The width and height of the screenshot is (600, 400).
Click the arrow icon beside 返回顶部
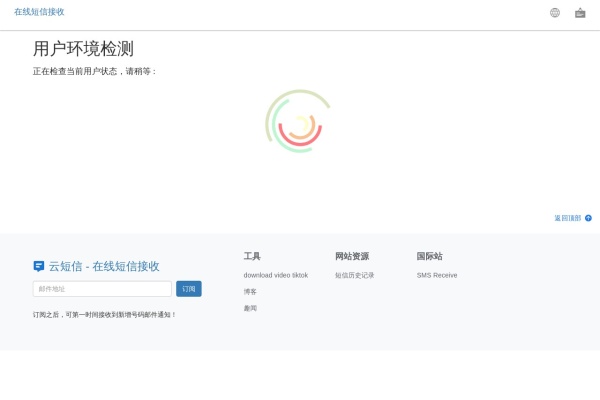(588, 218)
